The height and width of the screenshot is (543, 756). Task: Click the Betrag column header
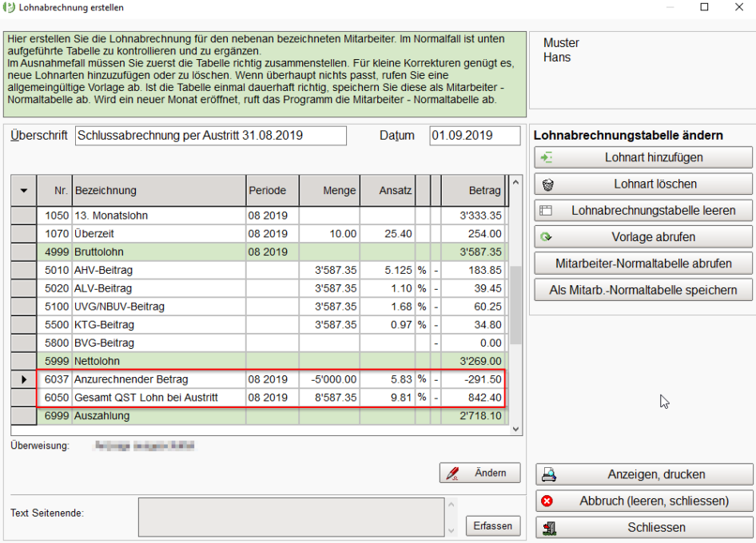point(473,190)
